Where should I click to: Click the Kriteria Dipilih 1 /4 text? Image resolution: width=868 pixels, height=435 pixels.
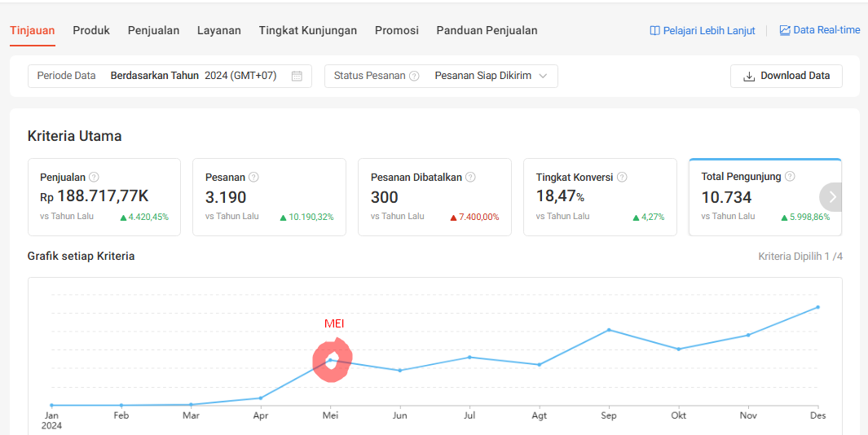pos(800,257)
